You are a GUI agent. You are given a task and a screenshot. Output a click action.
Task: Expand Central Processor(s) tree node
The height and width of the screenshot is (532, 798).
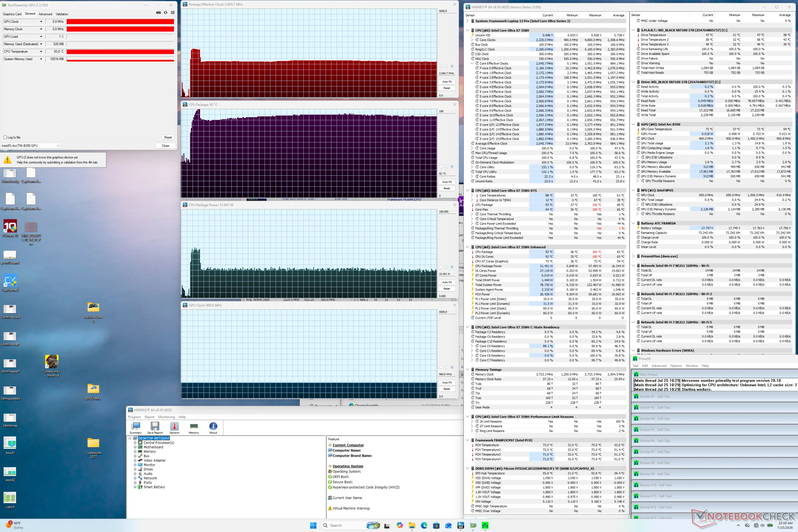click(135, 443)
